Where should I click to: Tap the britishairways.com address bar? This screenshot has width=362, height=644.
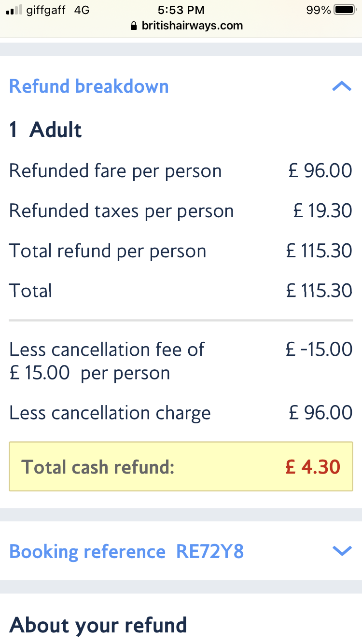coord(186,26)
